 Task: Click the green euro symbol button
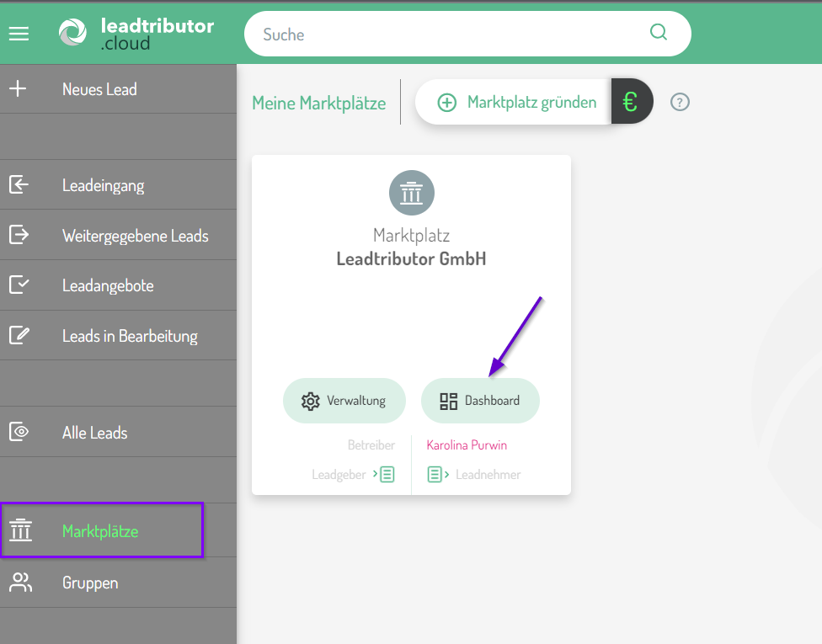(631, 102)
